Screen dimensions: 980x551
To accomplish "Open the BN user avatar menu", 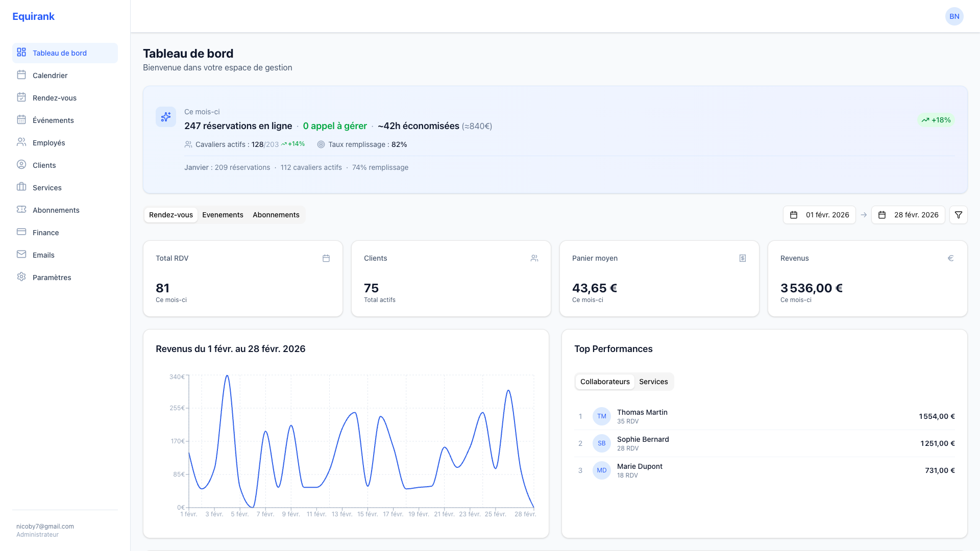I will 954,16.
